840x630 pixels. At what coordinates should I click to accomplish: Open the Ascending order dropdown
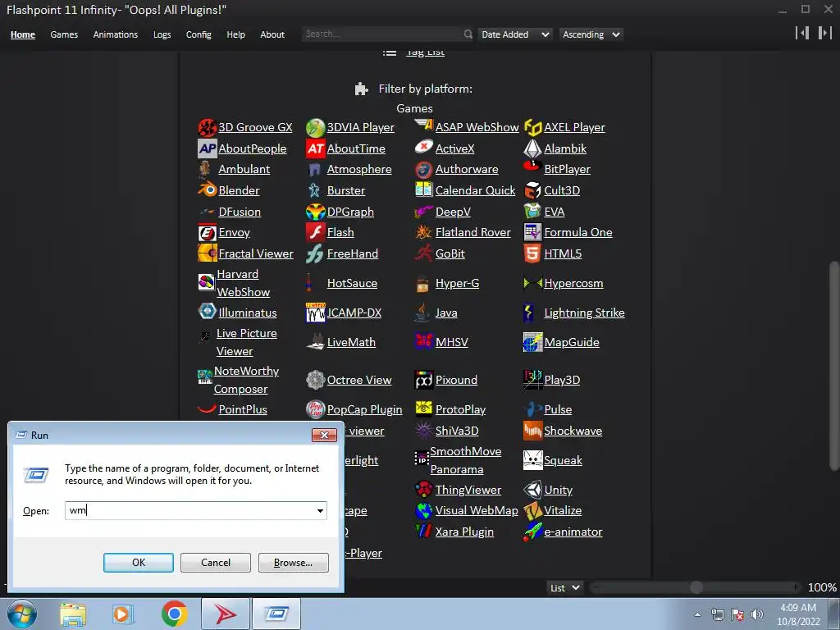click(x=591, y=34)
